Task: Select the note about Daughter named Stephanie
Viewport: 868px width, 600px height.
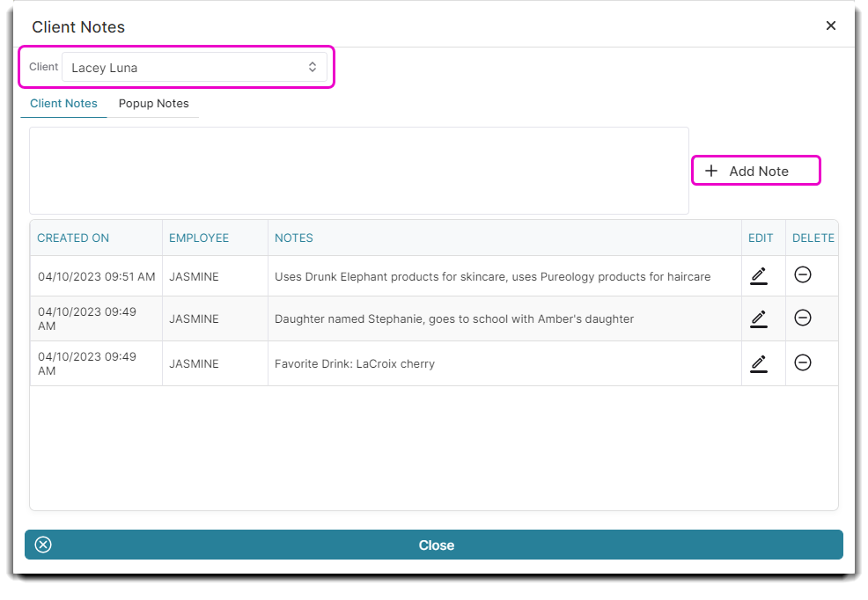Action: tap(454, 319)
